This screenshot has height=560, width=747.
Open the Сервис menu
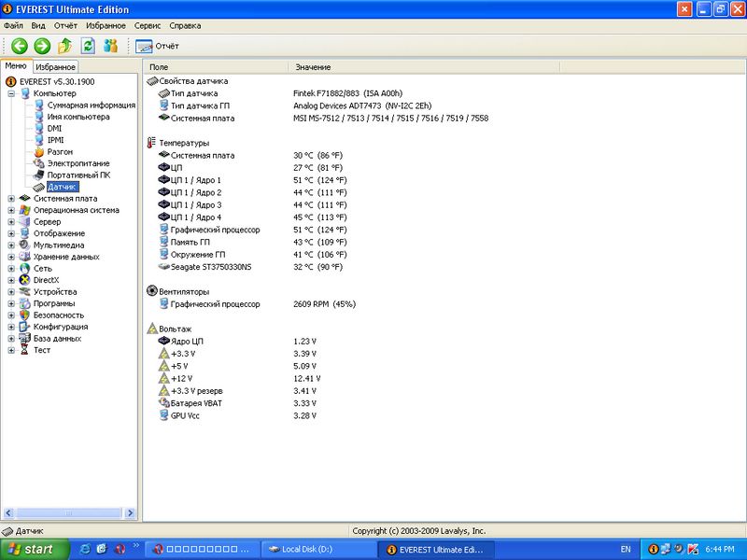click(x=147, y=26)
